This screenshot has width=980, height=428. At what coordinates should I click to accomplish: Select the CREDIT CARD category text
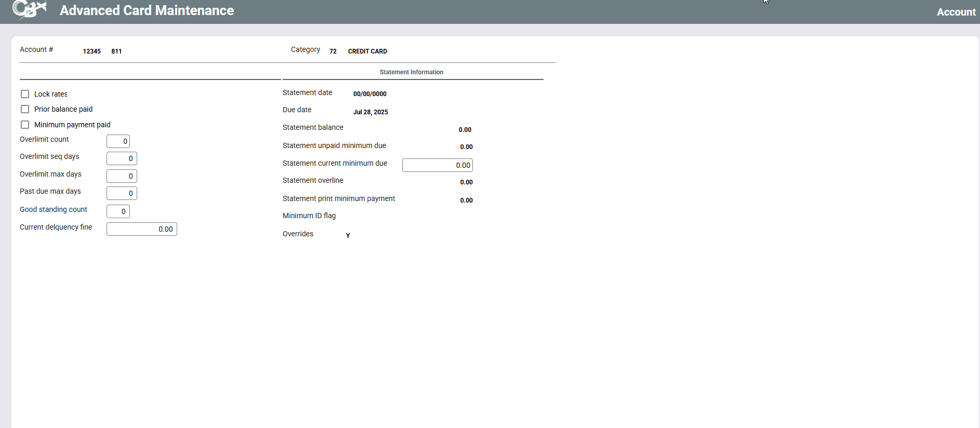[x=367, y=51]
